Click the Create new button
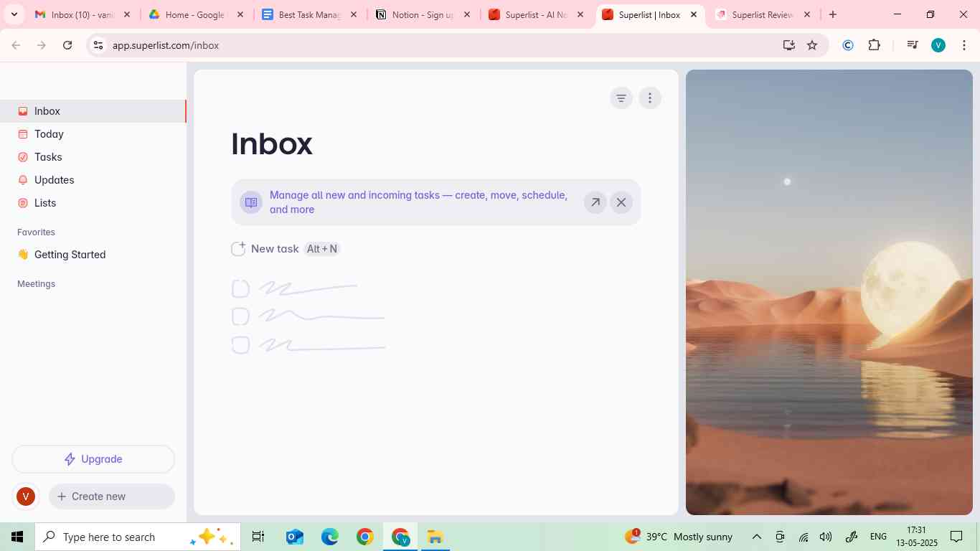The image size is (980, 551). pos(112,496)
